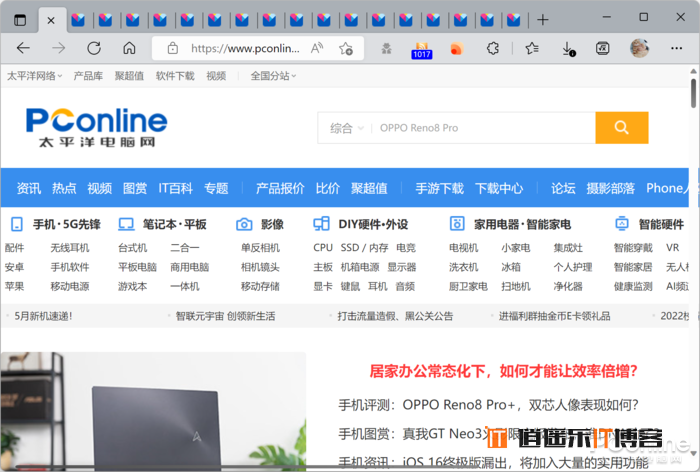Add page to favorites with the star icon
Viewport: 700px width, 472px height.
point(346,48)
